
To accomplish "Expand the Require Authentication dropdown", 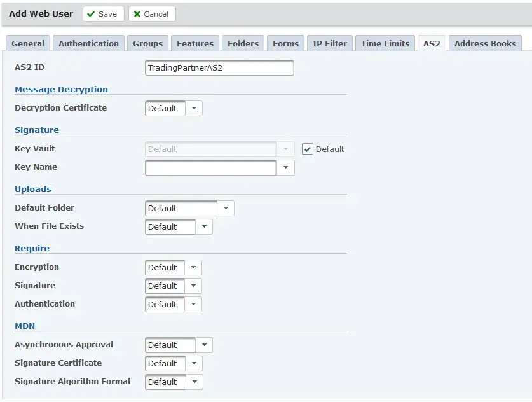I will pyautogui.click(x=194, y=305).
